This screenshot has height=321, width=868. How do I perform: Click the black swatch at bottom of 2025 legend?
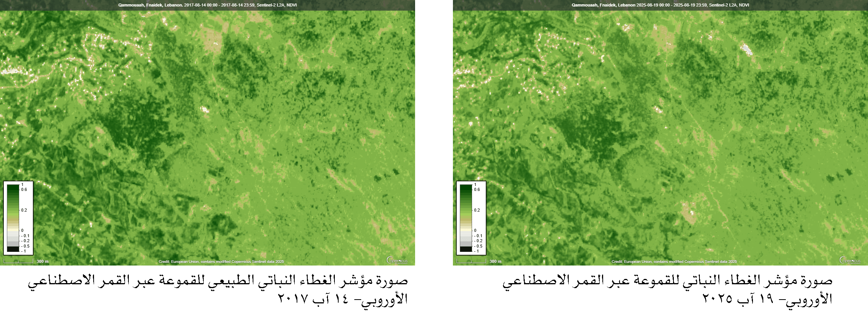point(466,249)
